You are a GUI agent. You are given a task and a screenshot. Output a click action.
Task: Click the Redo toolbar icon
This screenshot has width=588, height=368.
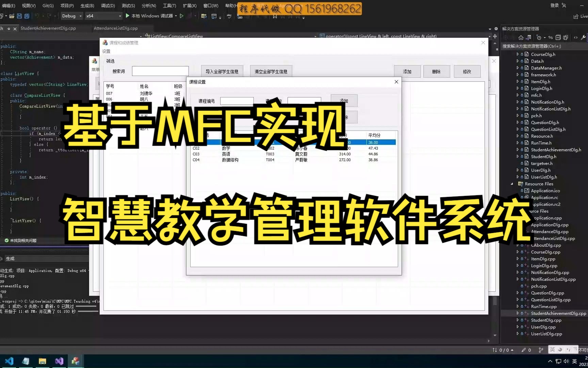[x=49, y=16]
